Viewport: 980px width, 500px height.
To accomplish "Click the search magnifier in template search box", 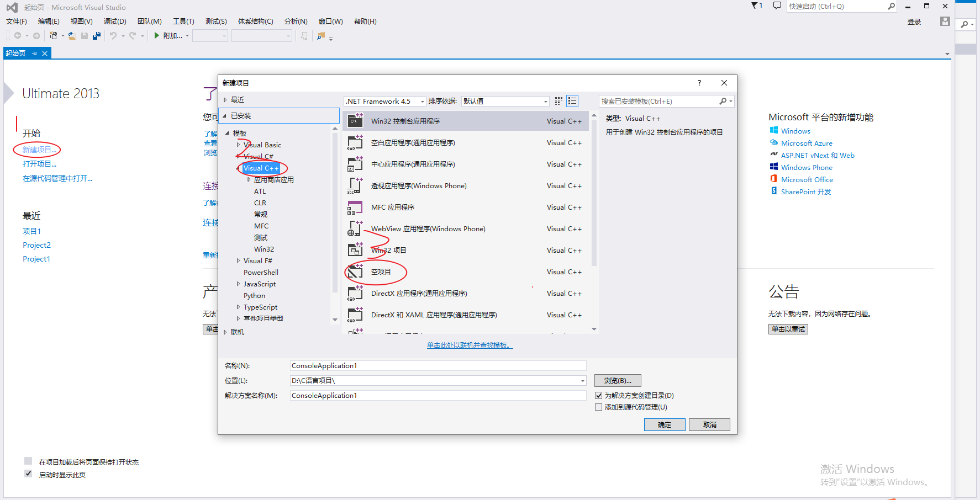I will 723,101.
